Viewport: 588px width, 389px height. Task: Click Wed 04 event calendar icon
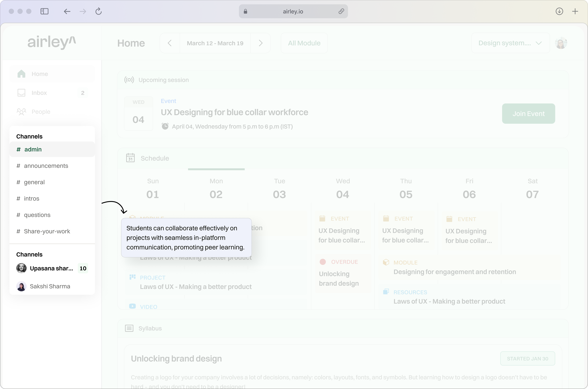(322, 219)
